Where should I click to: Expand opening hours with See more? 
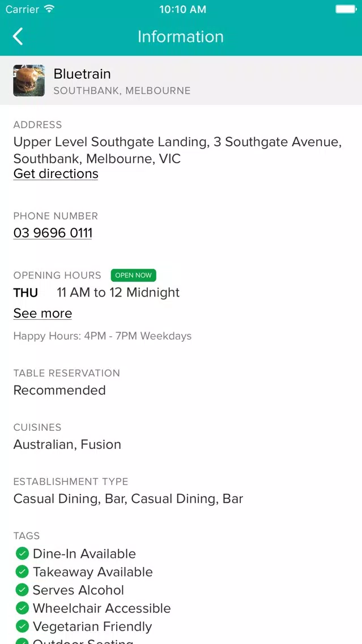click(42, 313)
